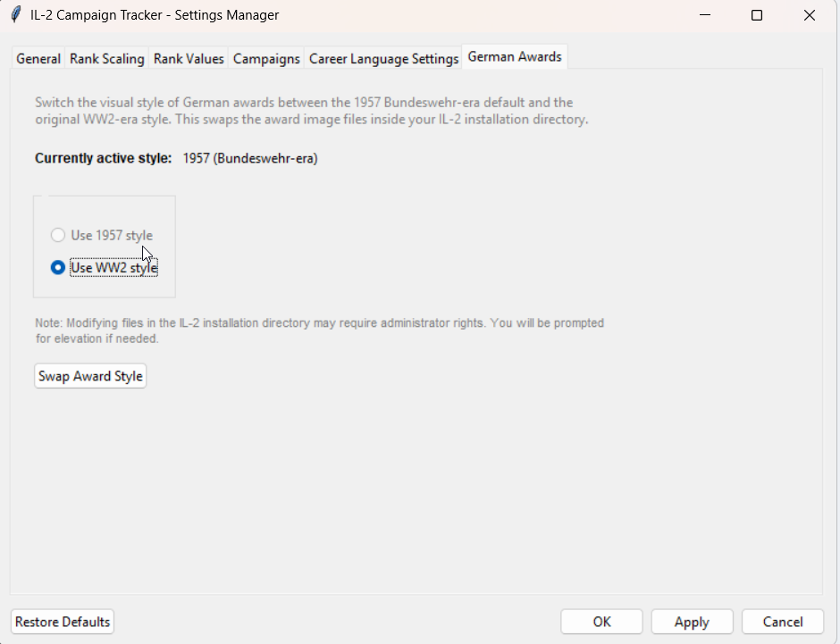Select the Use 1957 style radio button
The image size is (840, 644).
point(58,236)
